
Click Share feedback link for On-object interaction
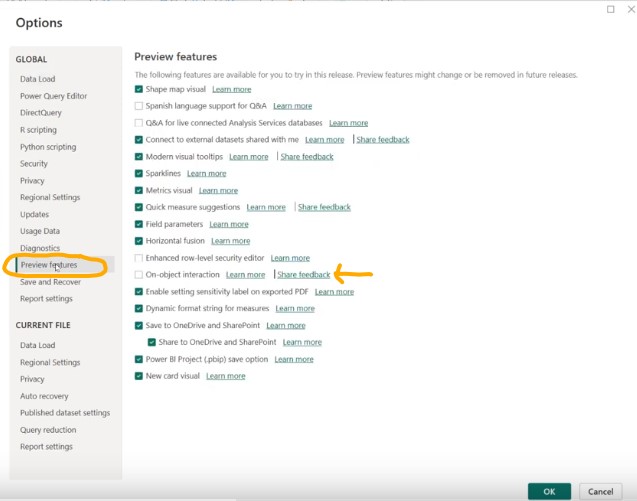point(304,275)
